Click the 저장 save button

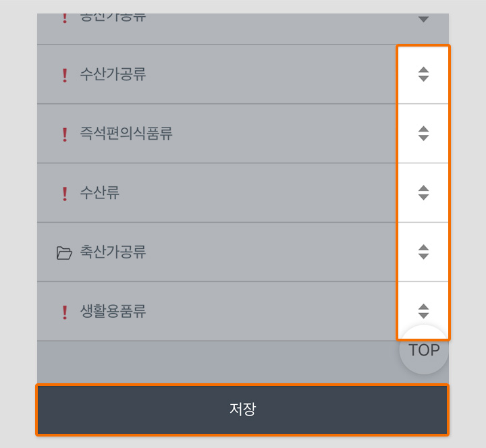coord(242,410)
